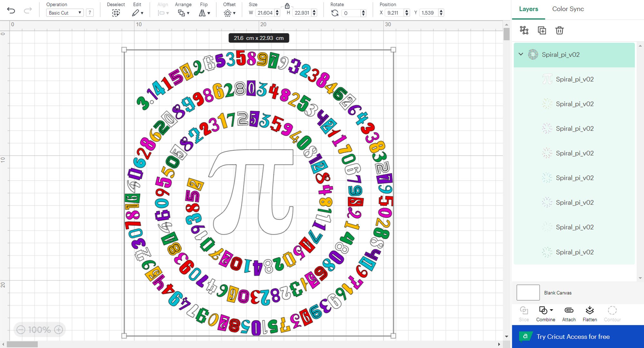Image resolution: width=644 pixels, height=348 pixels.
Task: Click the Rotate angle input field
Action: pyautogui.click(x=351, y=13)
